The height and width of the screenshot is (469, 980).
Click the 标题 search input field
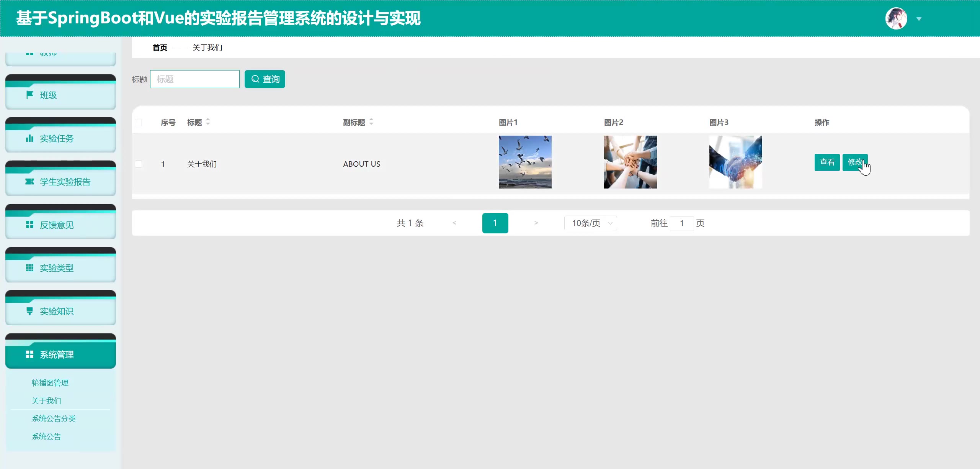[x=194, y=79]
